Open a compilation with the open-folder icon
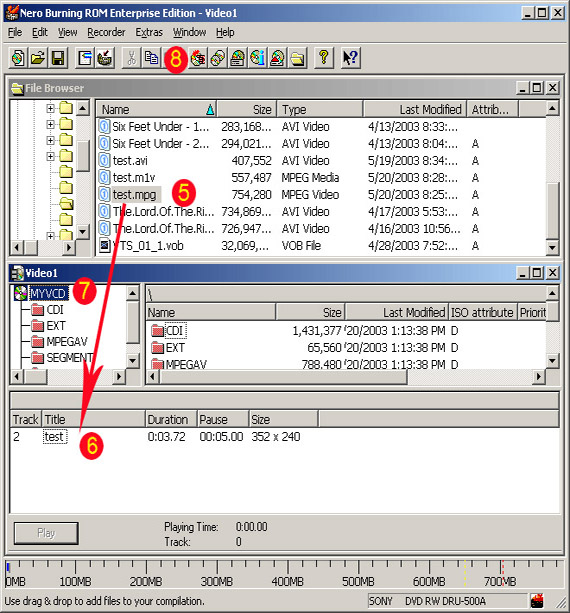Image resolution: width=570 pixels, height=613 pixels. pos(38,58)
